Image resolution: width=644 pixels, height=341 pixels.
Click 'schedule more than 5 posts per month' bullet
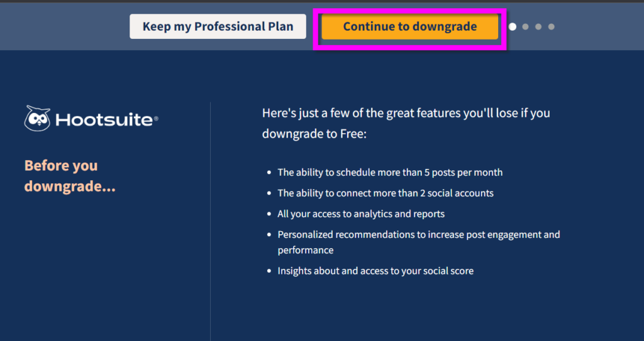[390, 172]
